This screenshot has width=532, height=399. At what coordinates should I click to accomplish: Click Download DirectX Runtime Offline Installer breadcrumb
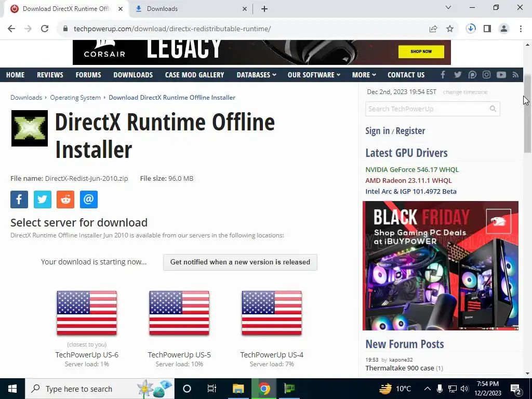(x=171, y=97)
